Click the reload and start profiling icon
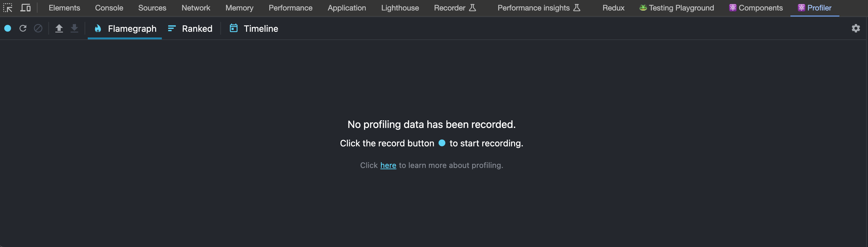Screen dimensions: 868x247 tap(23, 29)
